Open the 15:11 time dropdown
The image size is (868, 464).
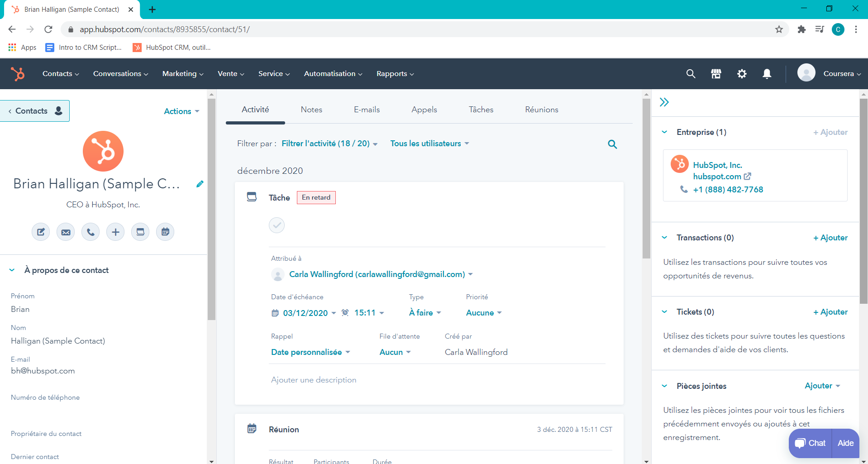coord(369,313)
